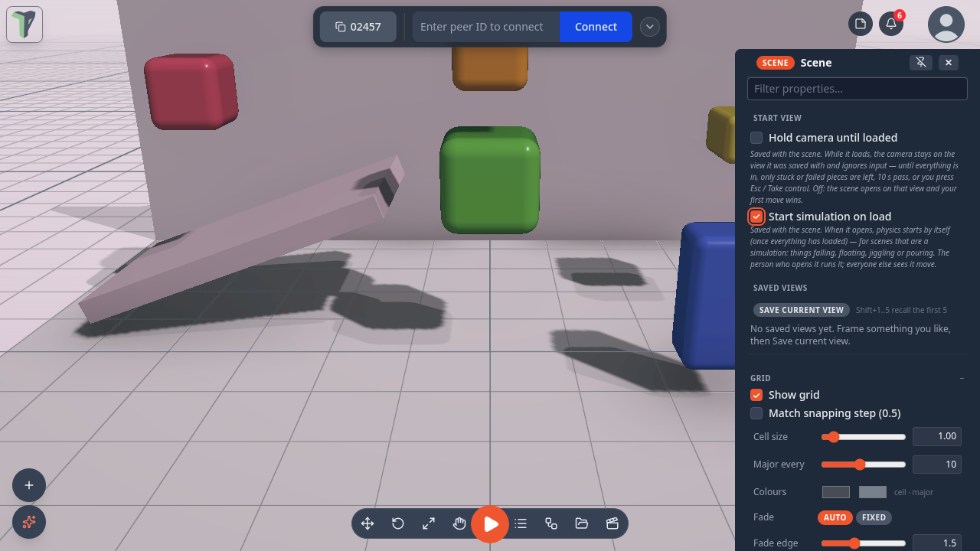Click the app logo in top-left corner
This screenshot has width=980, height=551.
pyautogui.click(x=24, y=24)
